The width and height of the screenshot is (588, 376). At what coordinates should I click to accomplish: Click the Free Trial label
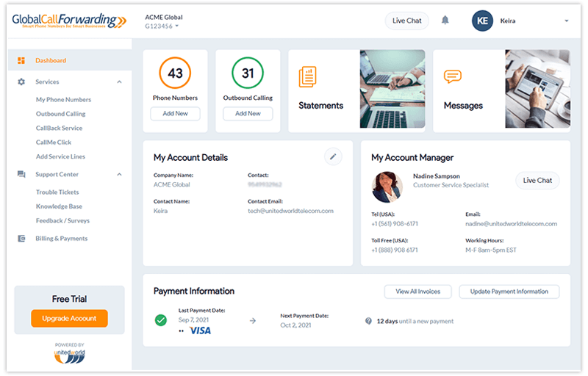click(69, 299)
